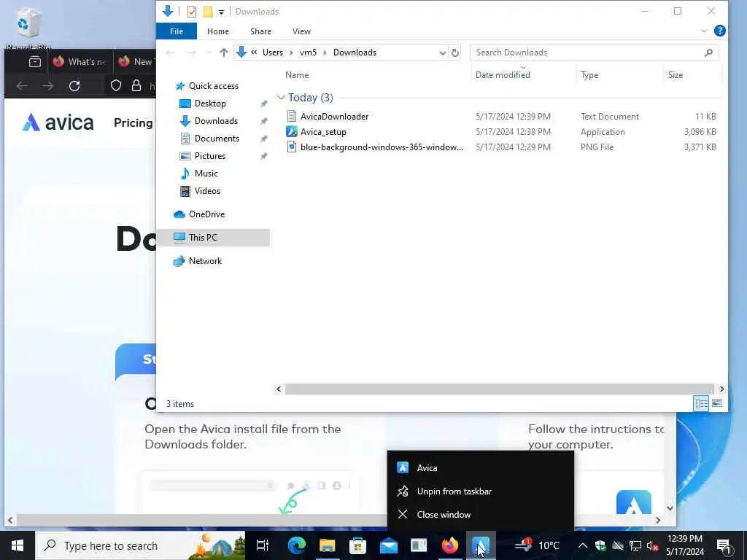The width and height of the screenshot is (747, 560).
Task: Sort by Date modified column header
Action: coord(503,75)
